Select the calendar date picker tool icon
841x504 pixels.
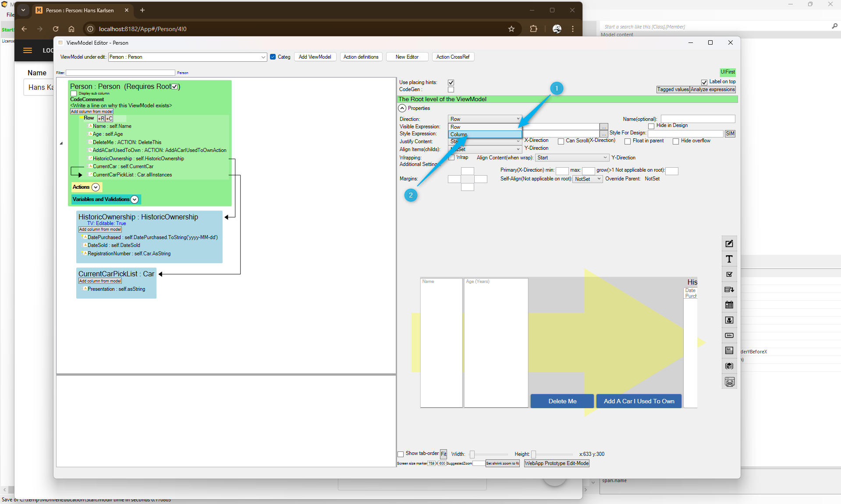pyautogui.click(x=729, y=305)
